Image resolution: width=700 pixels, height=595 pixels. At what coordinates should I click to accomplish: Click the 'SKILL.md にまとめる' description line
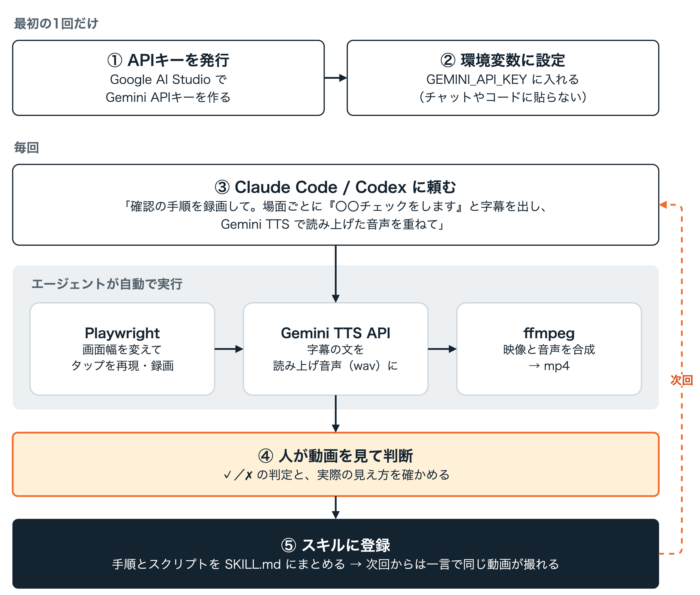click(335, 564)
